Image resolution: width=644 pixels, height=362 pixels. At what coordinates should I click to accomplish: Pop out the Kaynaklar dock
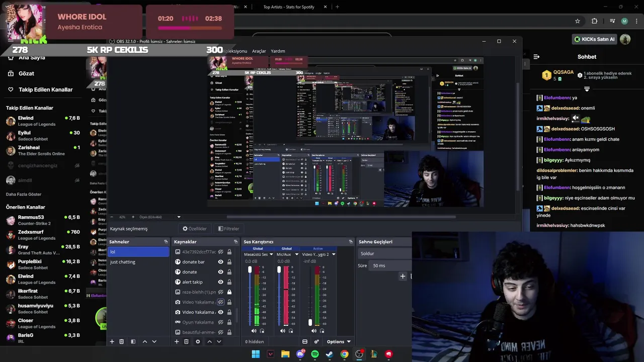235,242
